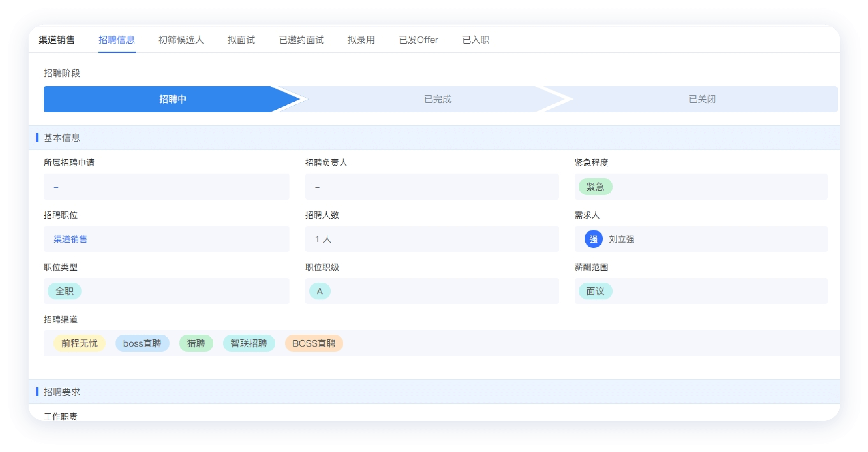Click the 薪酬范围 label
This screenshot has height=452, width=868.
tap(591, 267)
